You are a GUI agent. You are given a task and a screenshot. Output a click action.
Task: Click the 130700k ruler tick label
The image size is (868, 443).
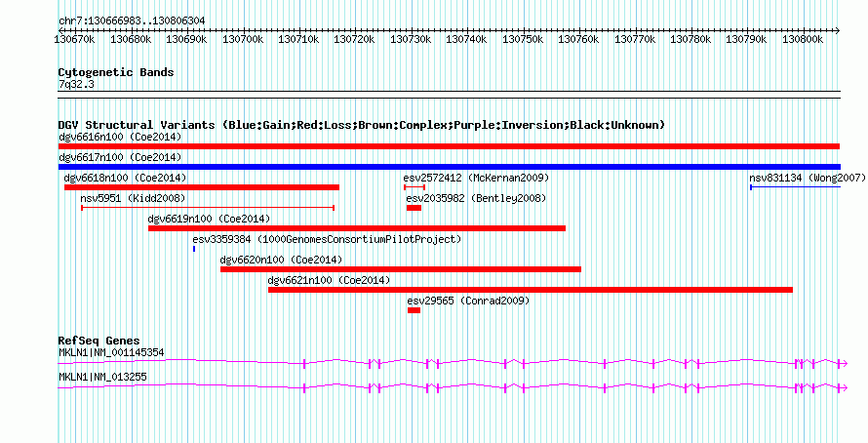pyautogui.click(x=243, y=39)
